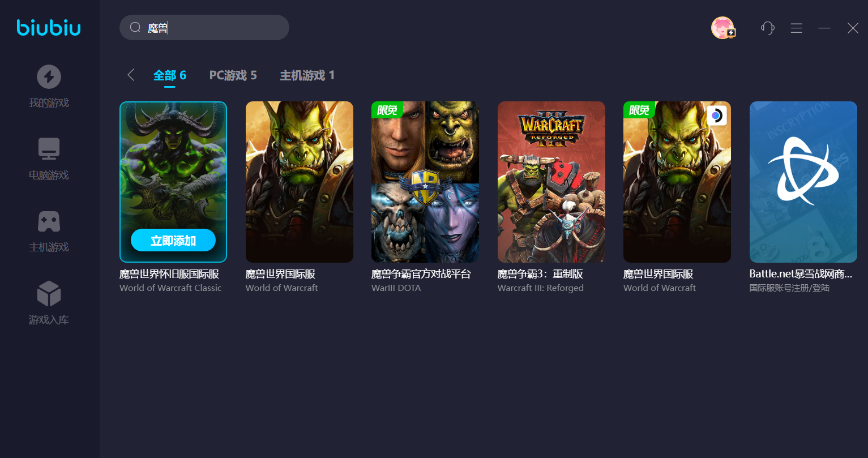Open the Battle.net 暴雪战网 thumbnail
This screenshot has width=868, height=458.
tap(803, 182)
